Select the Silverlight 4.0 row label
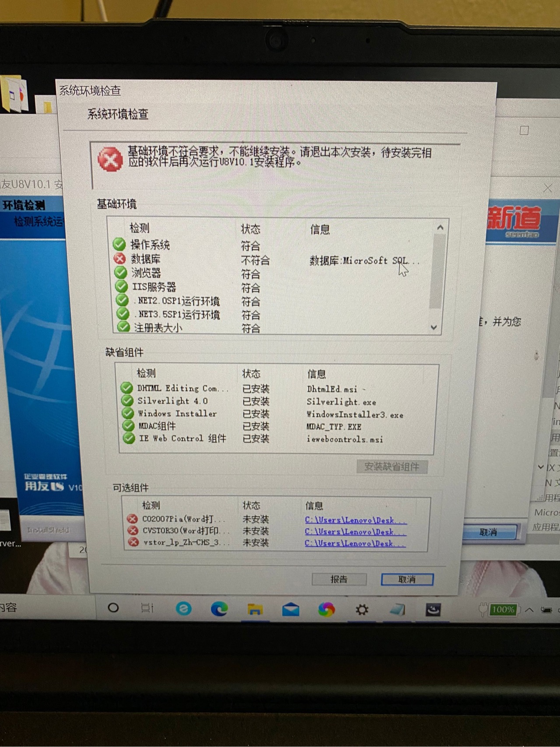560x747 pixels. [172, 401]
